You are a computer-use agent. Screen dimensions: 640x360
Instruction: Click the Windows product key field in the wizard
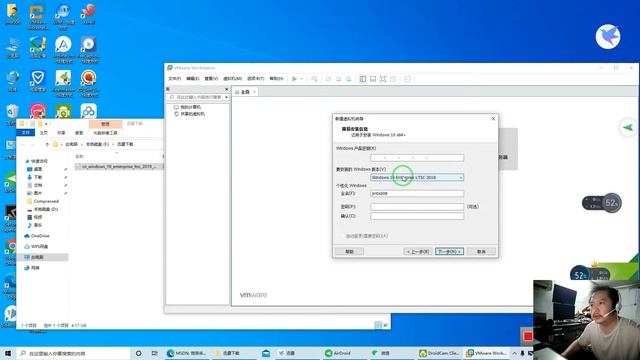point(417,158)
